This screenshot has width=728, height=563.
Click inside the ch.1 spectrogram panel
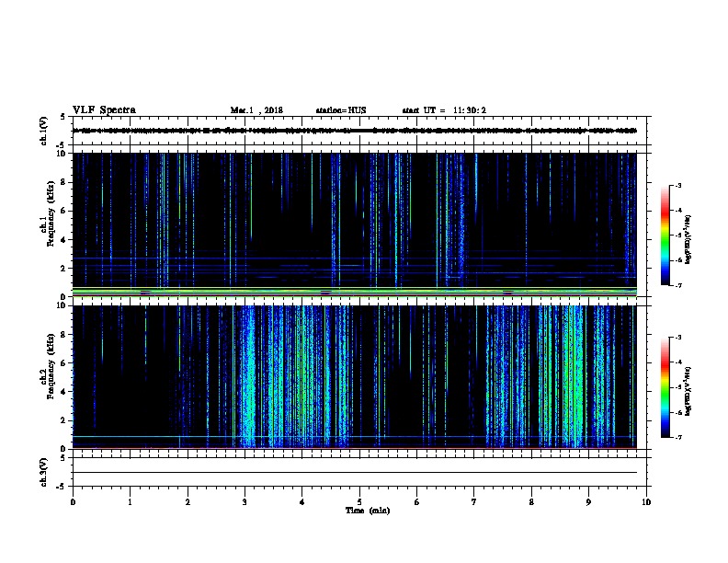[x=354, y=224]
